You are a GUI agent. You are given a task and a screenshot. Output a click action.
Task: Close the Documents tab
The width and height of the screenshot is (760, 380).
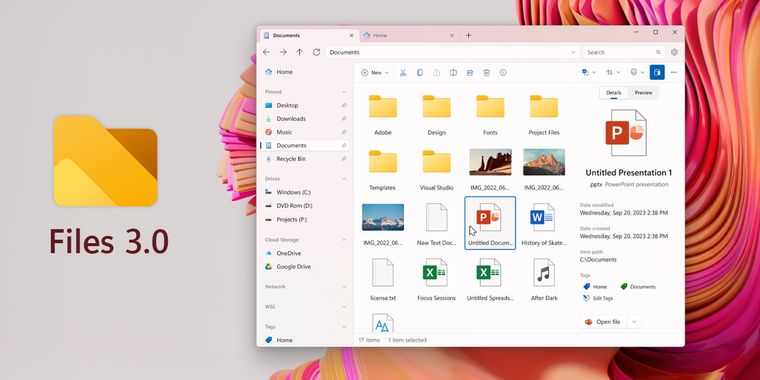click(351, 35)
